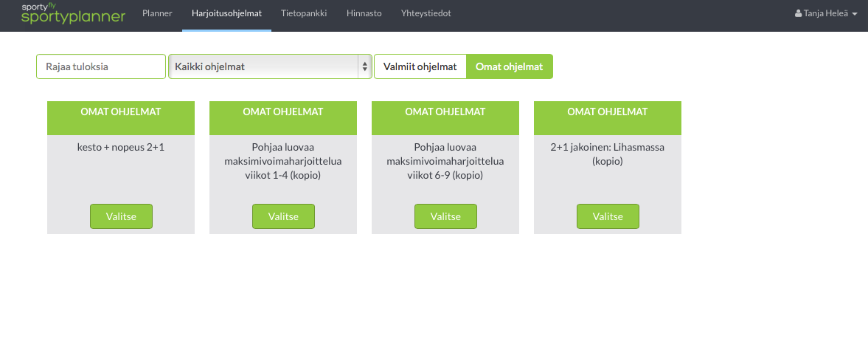Open the Planner menu item
This screenshot has height=353, width=868.
157,14
